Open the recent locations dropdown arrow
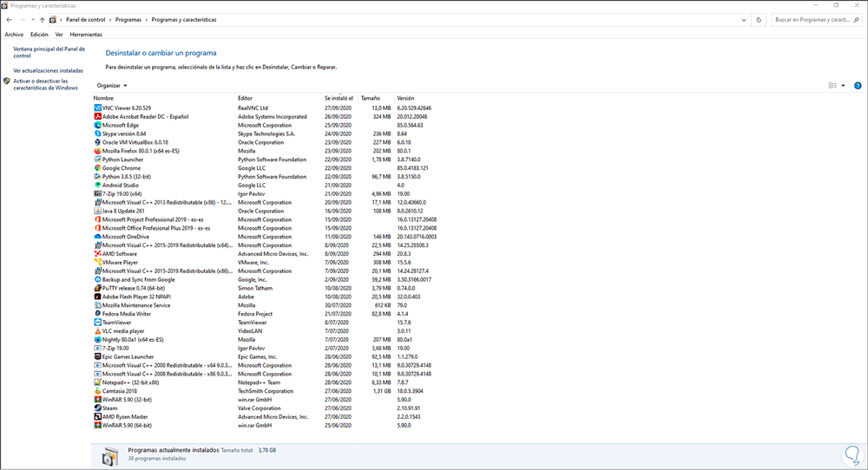Image resolution: width=868 pixels, height=470 pixels. coord(33,20)
